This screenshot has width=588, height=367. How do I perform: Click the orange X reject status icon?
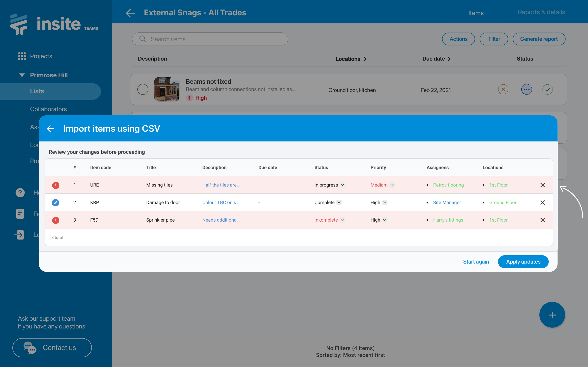[x=503, y=89]
